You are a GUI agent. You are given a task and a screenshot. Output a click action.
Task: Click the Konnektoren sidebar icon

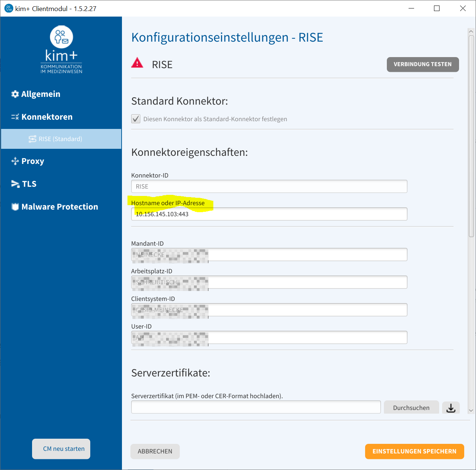coord(15,117)
